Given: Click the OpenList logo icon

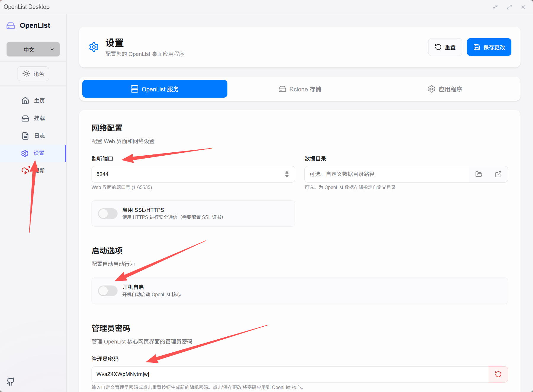Looking at the screenshot, I should coord(11,26).
